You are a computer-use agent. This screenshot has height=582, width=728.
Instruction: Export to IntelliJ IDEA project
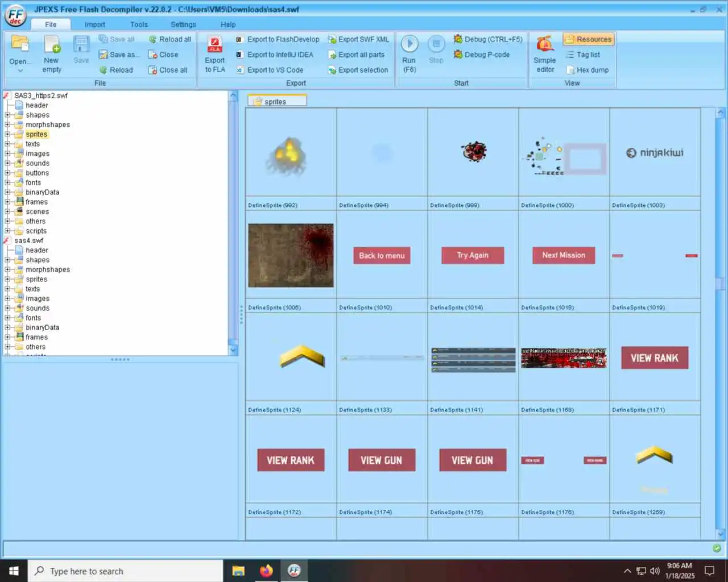click(274, 55)
